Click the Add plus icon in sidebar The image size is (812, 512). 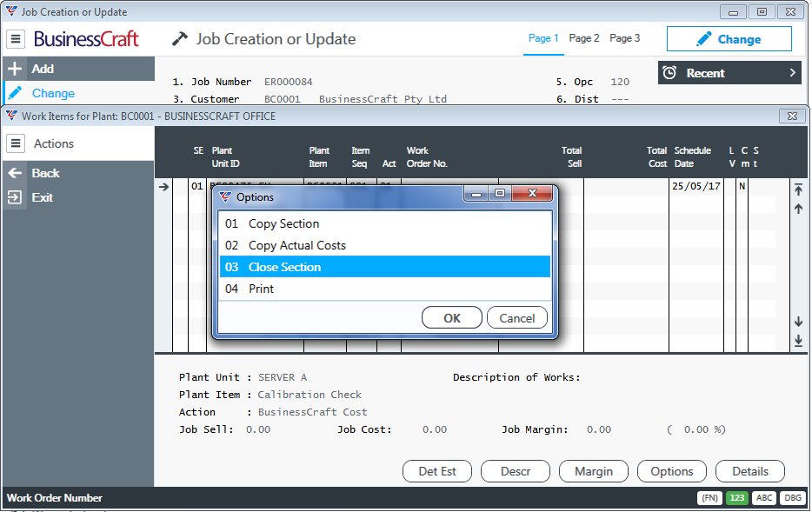(x=15, y=69)
